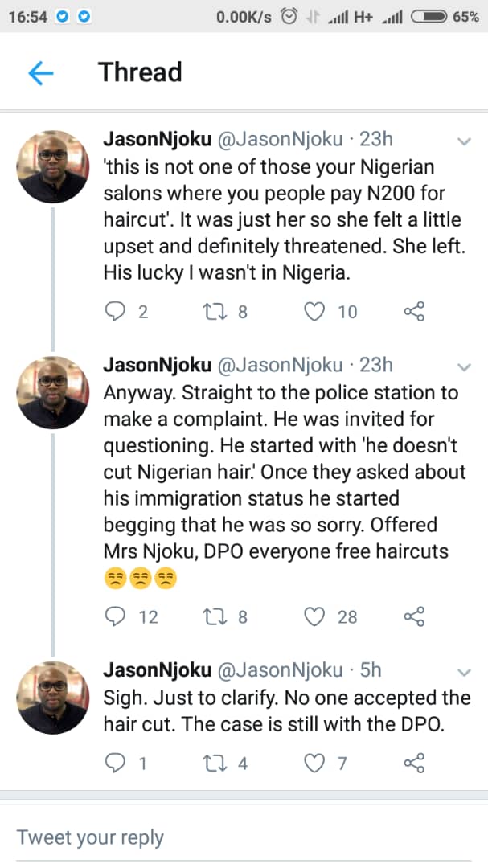Open dropdown on the police station tweet

[464, 366]
